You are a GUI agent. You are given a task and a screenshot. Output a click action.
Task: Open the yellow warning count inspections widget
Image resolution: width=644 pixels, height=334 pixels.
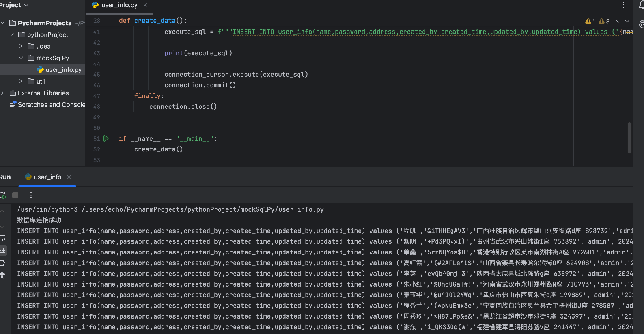(x=590, y=21)
